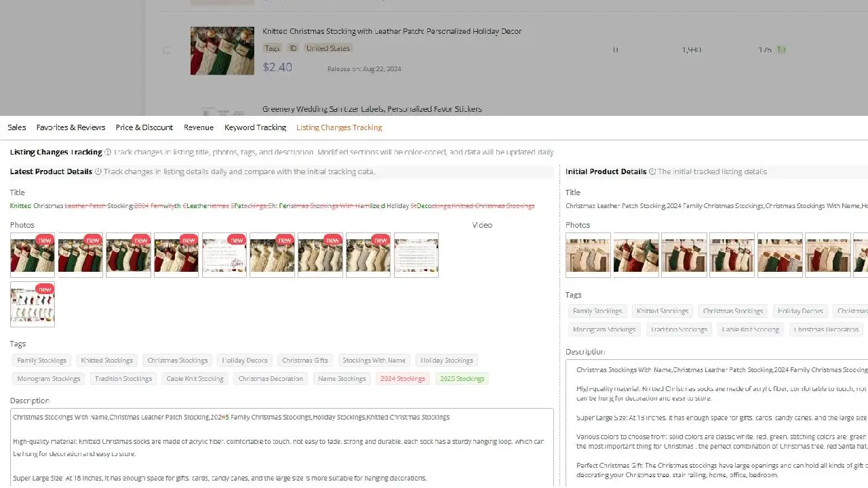The width and height of the screenshot is (868, 488).
Task: Click the red '2024 Stockings' tag
Action: [402, 378]
